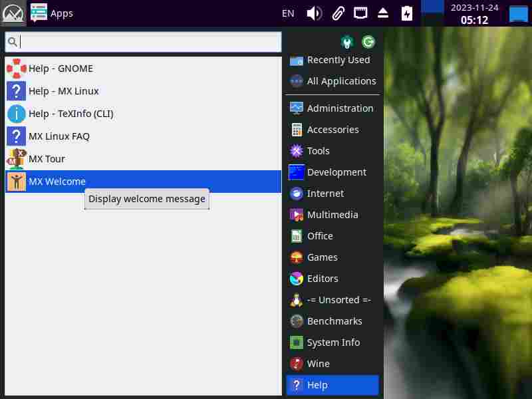Open the network connection tray icon
The width and height of the screenshot is (532, 399).
click(x=360, y=13)
